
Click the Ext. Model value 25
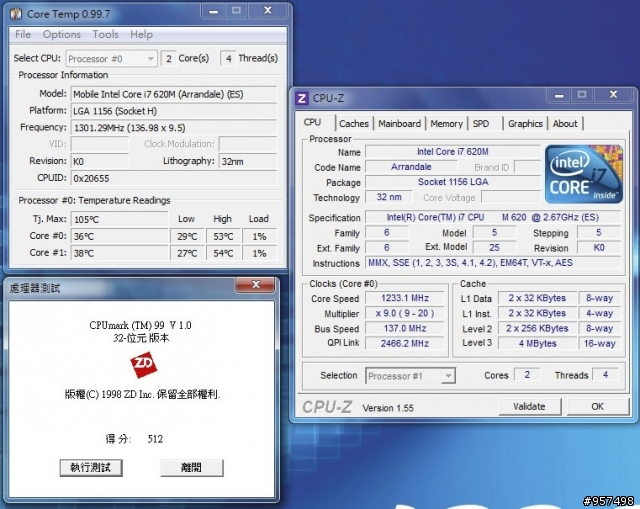(x=494, y=247)
